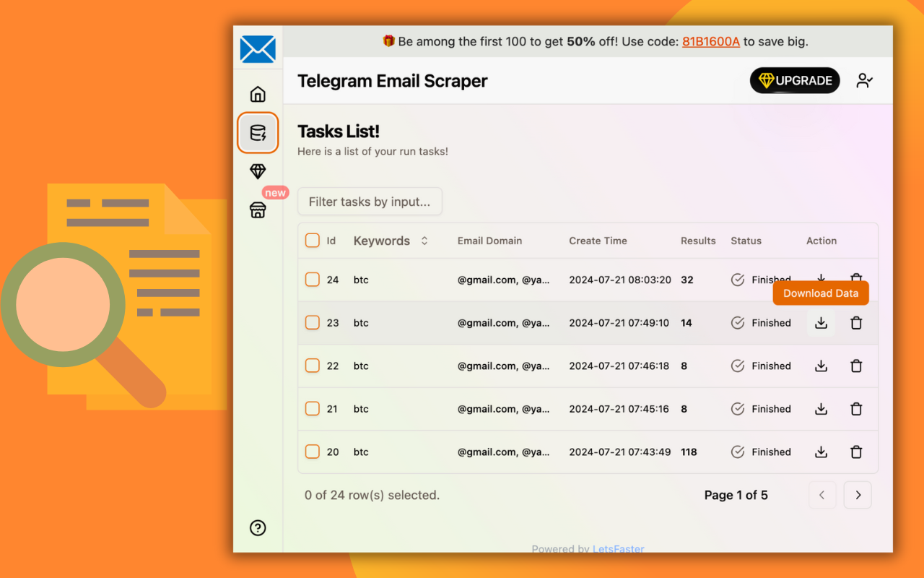This screenshot has width=924, height=578.
Task: Click the results value 118
Action: click(x=689, y=452)
